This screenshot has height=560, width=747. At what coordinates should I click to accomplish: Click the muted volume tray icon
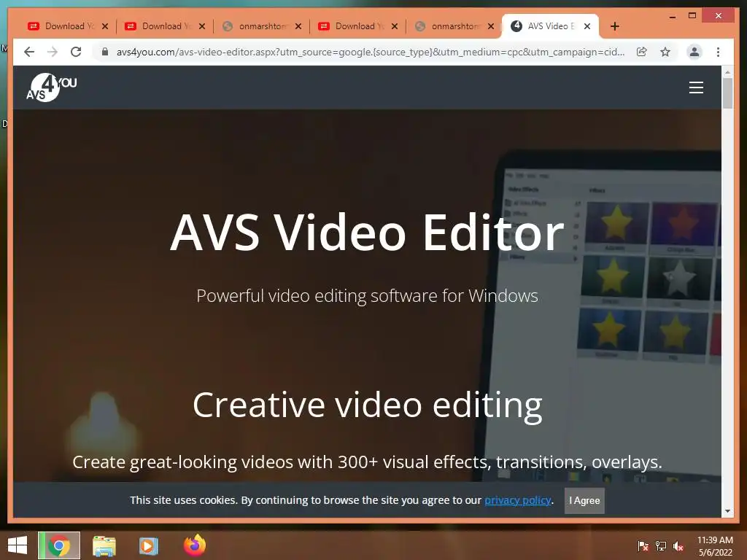[678, 545]
